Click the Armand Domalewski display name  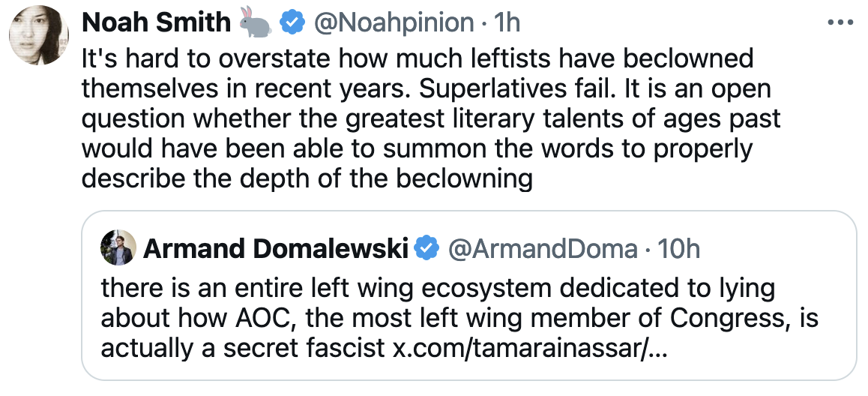[275, 248]
